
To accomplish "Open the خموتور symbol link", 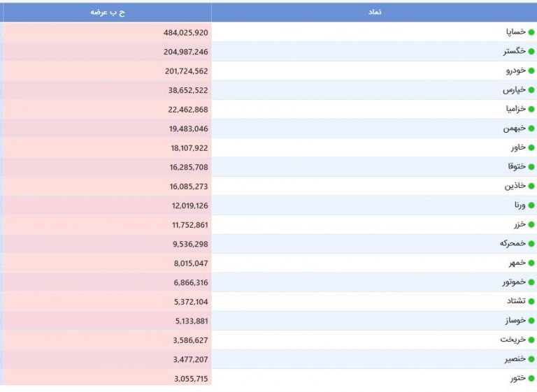I will [514, 282].
